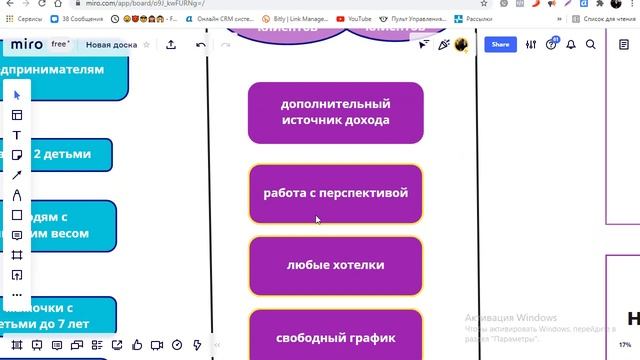Screen dimensions: 640x360
Task: Open the browser extensions puzzle icon
Action: [x=600, y=3]
